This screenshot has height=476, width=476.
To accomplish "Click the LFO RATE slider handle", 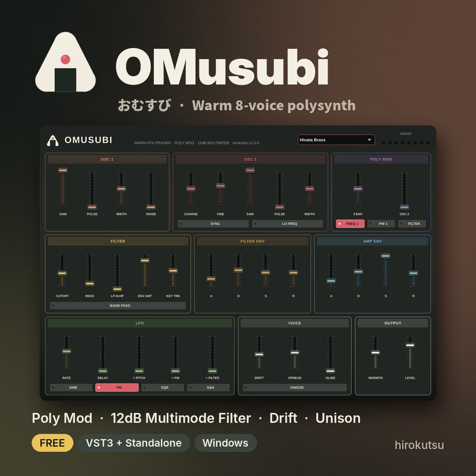I will coord(66,351).
